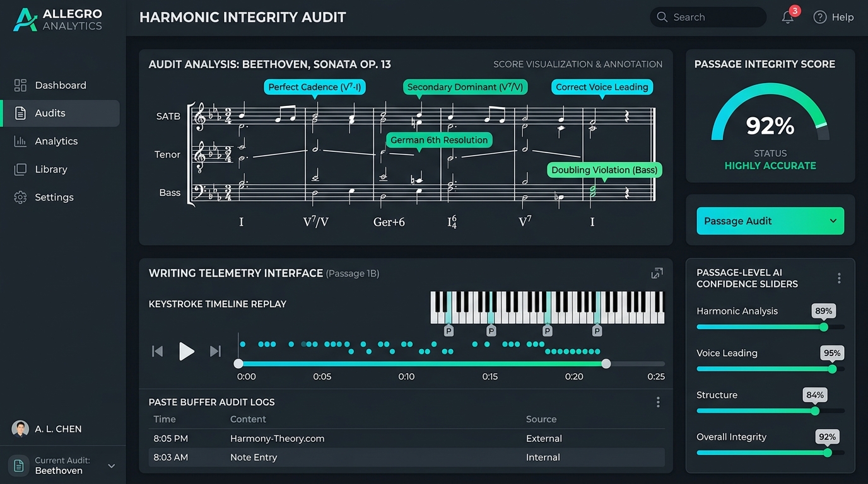
Task: Click the Correct Voice Leading annotation tag
Action: pos(602,87)
